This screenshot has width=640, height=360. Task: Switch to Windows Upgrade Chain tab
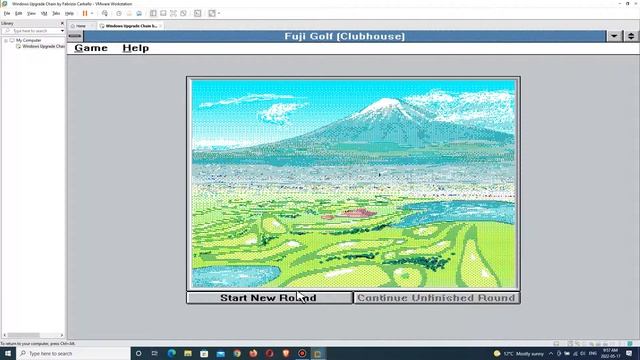131,26
